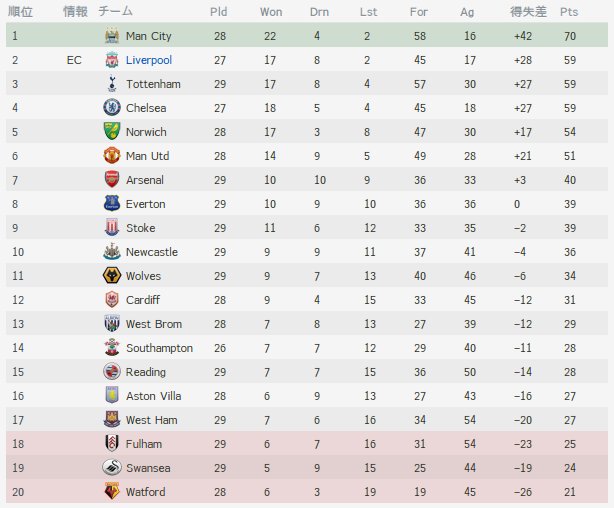This screenshot has width=614, height=508.
Task: Click the Chelsea club badge
Action: coord(112,108)
